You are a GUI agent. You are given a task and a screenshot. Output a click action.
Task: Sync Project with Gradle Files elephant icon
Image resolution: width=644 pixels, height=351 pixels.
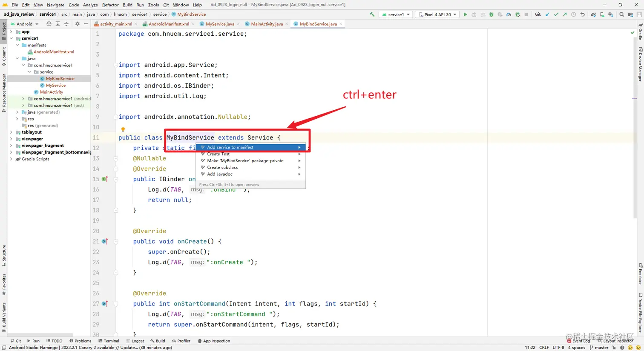coord(593,14)
